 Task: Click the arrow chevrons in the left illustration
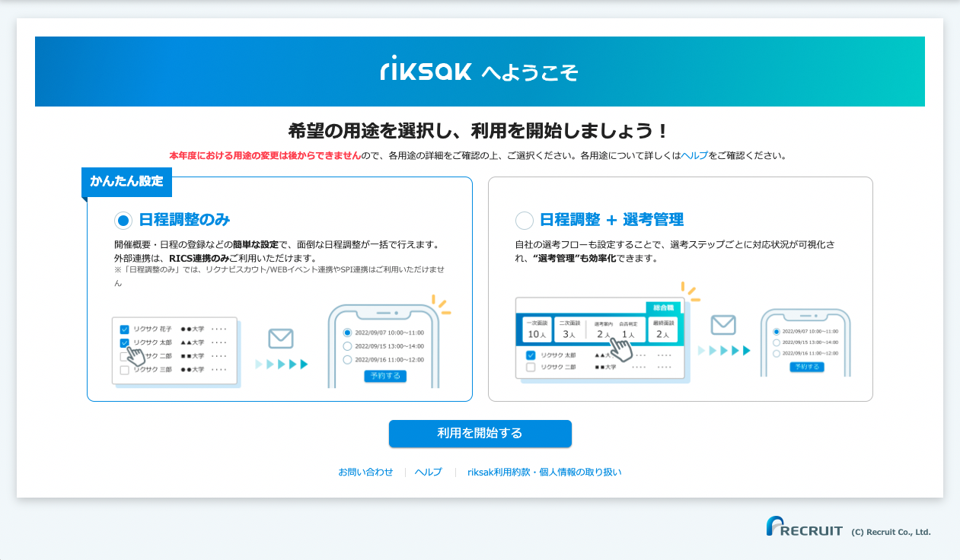coord(282,364)
